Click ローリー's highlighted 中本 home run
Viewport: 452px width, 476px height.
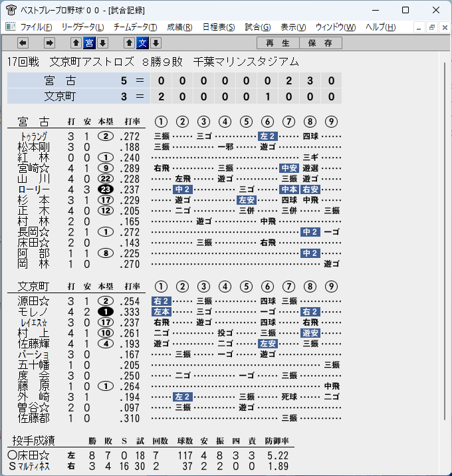289,189
